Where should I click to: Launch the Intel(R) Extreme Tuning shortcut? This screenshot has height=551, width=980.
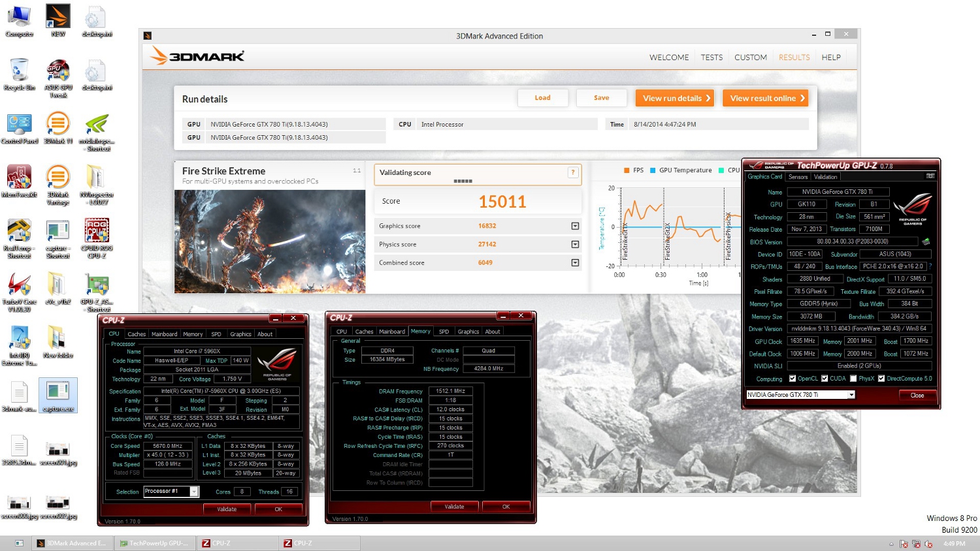tap(19, 346)
